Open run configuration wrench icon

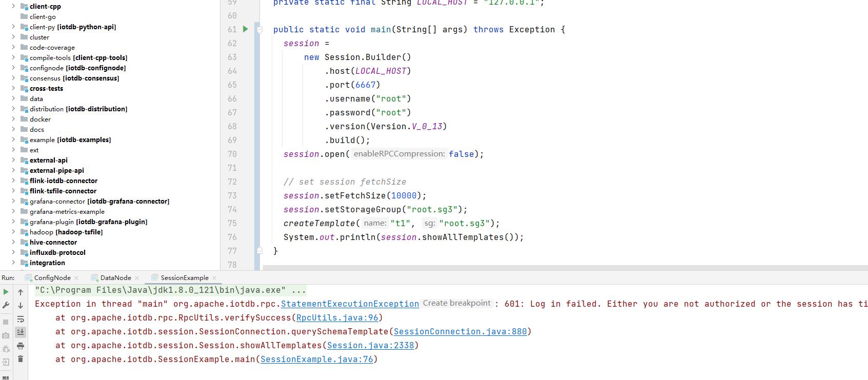[x=6, y=305]
